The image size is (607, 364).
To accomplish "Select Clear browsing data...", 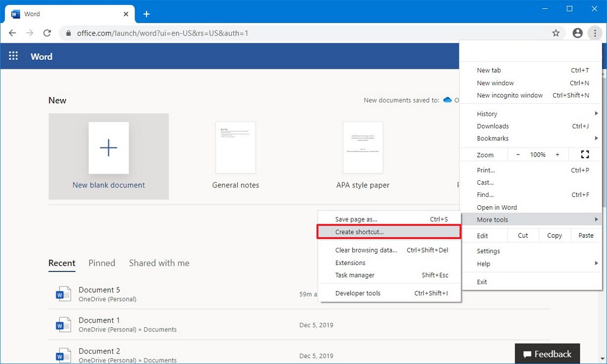I will [x=389, y=250].
